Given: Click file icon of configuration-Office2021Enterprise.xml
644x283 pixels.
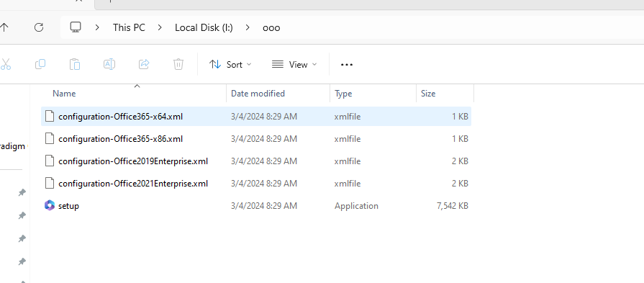Looking at the screenshot, I should click(x=49, y=183).
